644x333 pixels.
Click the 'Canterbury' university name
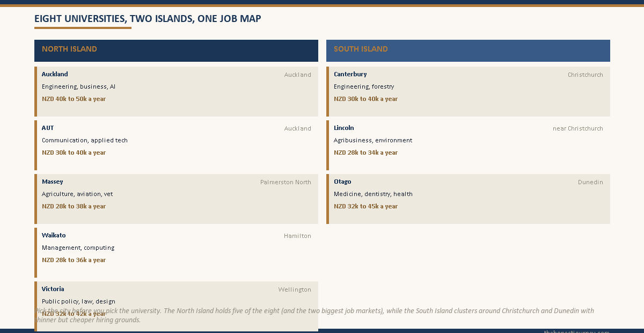pyautogui.click(x=350, y=74)
